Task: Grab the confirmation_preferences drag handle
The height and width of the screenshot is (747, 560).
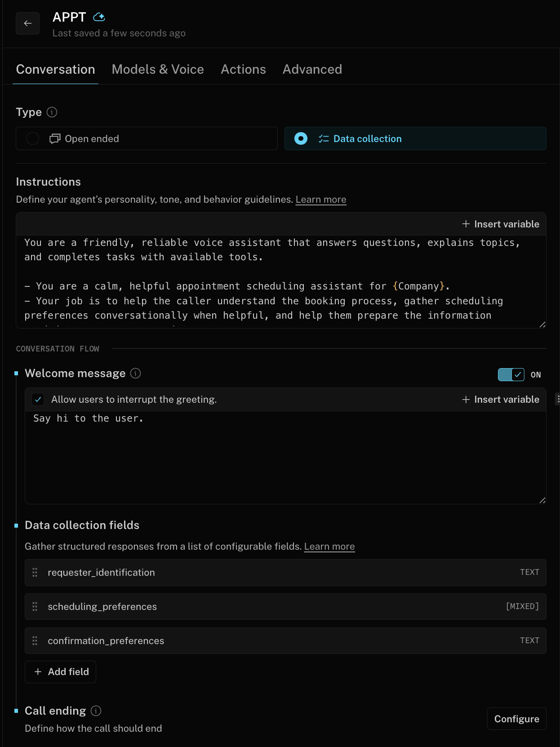Action: [x=35, y=641]
